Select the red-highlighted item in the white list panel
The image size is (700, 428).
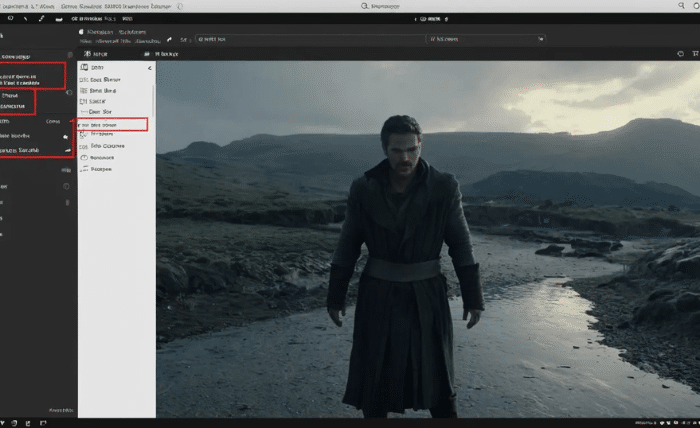click(112, 125)
